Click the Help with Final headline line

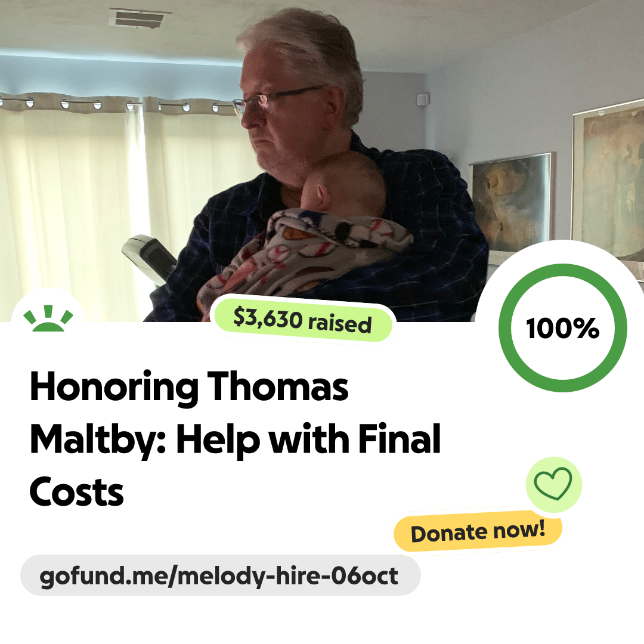coord(309,439)
